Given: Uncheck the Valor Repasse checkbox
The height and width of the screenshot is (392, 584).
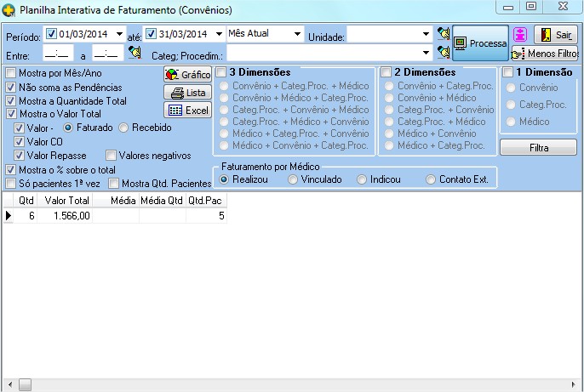Looking at the screenshot, I should [x=20, y=156].
